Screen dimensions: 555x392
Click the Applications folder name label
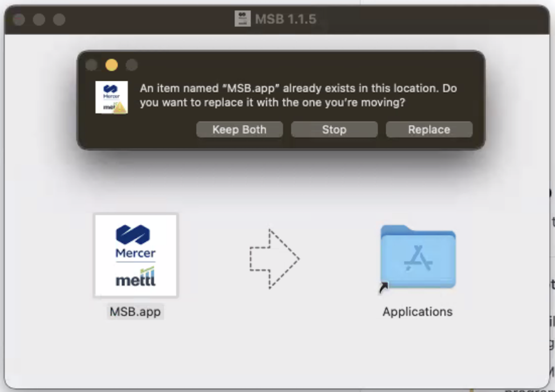418,312
